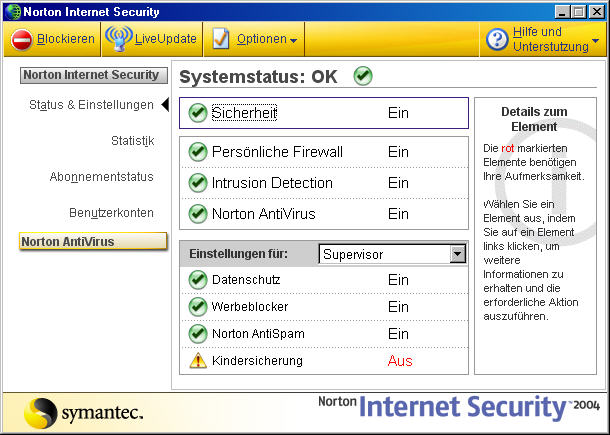Click the Hilfe und Unterstützung link
Image resolution: width=610 pixels, height=435 pixels.
(550, 39)
